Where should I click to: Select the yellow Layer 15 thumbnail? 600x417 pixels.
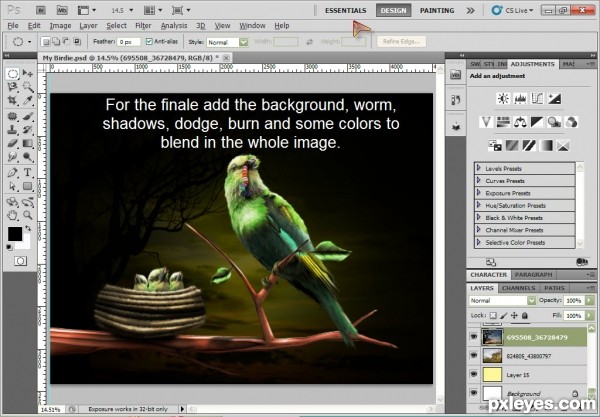pyautogui.click(x=492, y=374)
